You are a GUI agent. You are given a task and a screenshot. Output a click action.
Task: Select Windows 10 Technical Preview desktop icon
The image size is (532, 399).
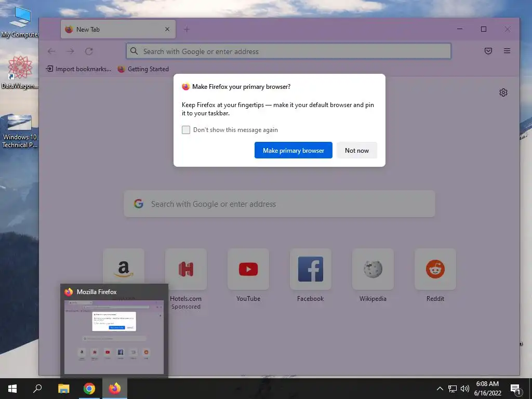20,131
